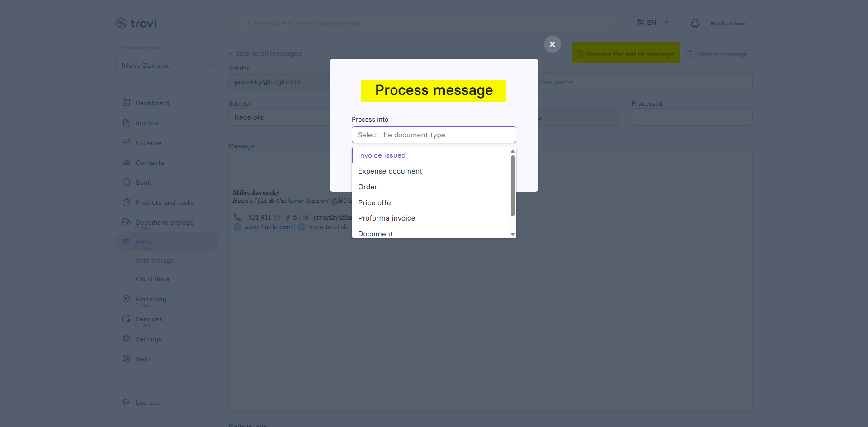Click the Projects and tasks timer icon
The width and height of the screenshot is (868, 427).
pos(127,202)
